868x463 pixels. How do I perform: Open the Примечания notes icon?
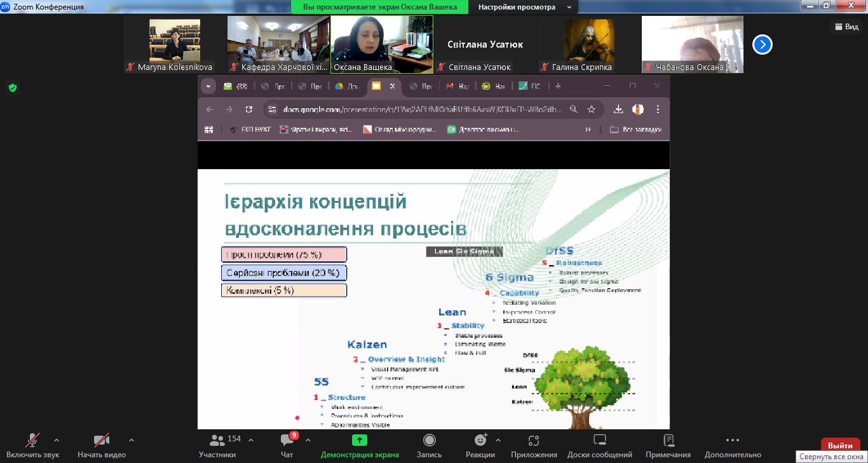click(668, 440)
